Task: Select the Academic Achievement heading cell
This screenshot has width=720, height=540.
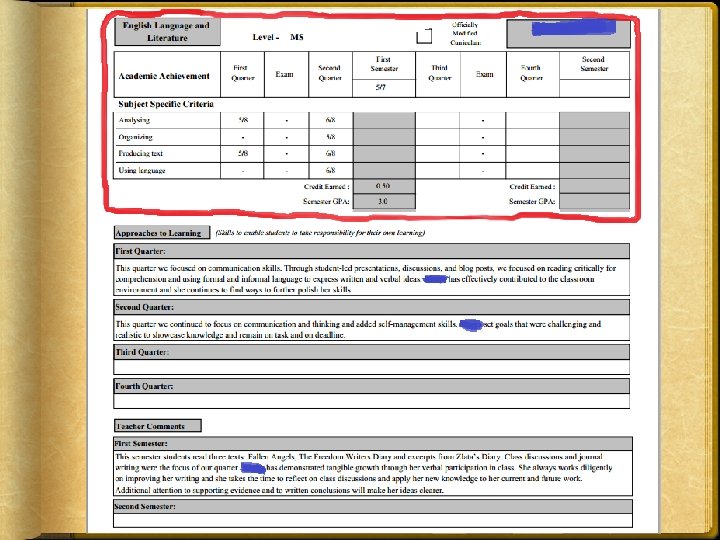Action: pyautogui.click(x=167, y=75)
